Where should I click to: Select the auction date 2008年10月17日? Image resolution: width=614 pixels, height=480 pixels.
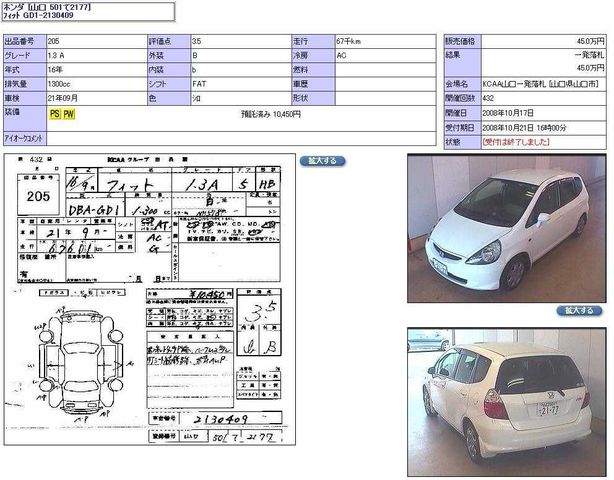click(508, 113)
